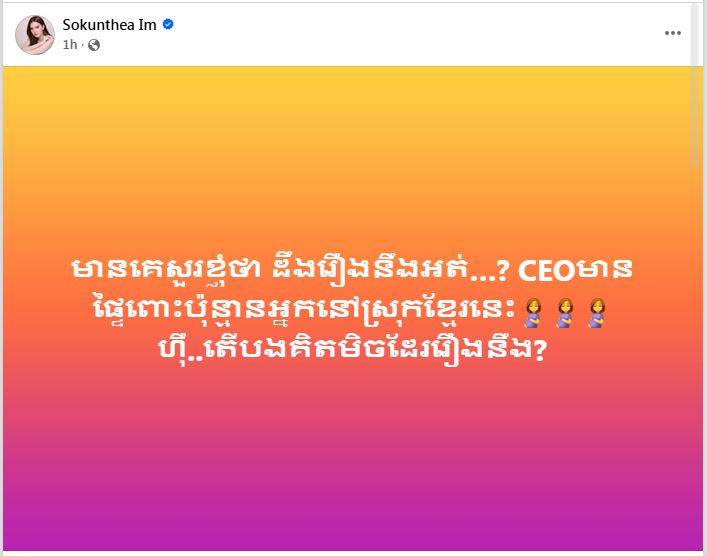Click the "1h" post timestamp
This screenshot has height=556, width=707.
tap(70, 45)
